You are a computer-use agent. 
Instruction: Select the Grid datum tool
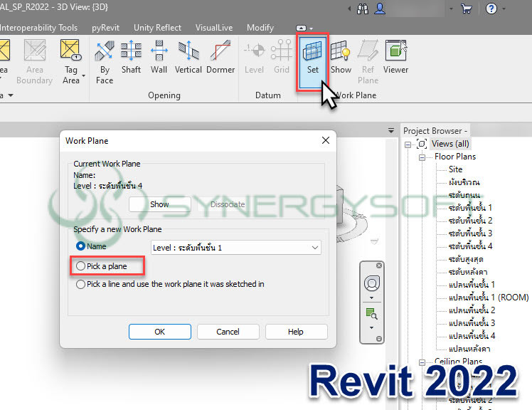coord(281,57)
